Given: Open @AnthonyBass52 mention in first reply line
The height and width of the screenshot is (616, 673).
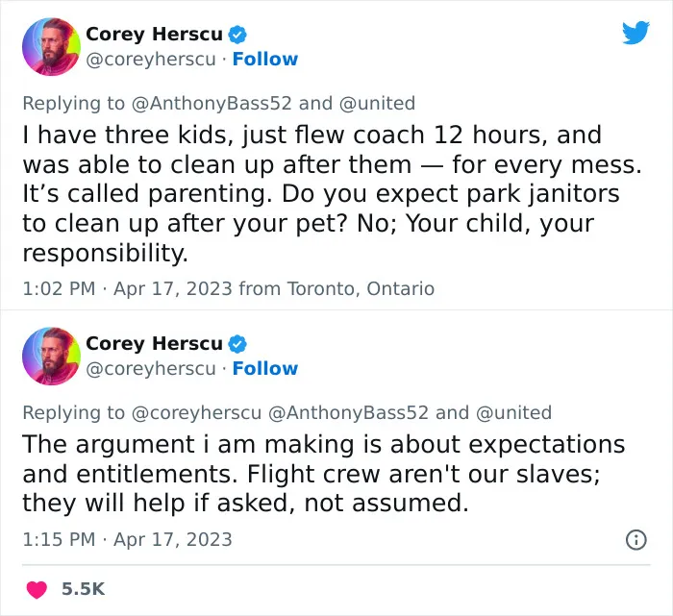Looking at the screenshot, I should 212,104.
